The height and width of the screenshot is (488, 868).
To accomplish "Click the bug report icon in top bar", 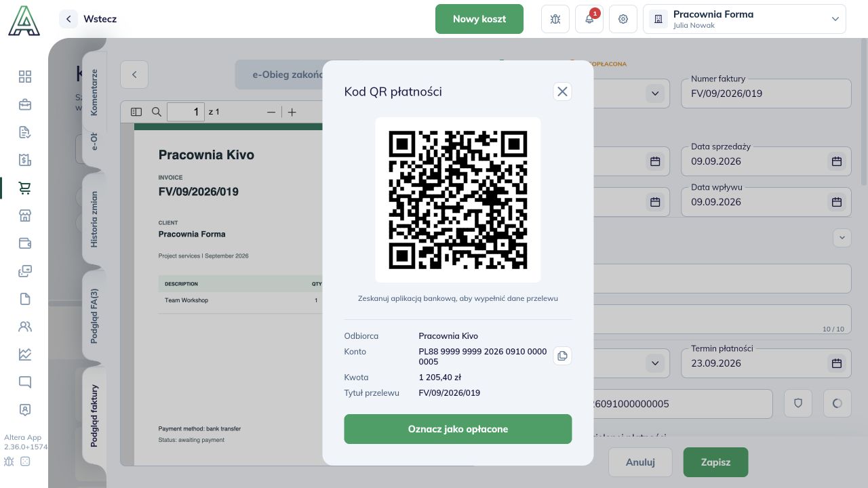I will [555, 19].
